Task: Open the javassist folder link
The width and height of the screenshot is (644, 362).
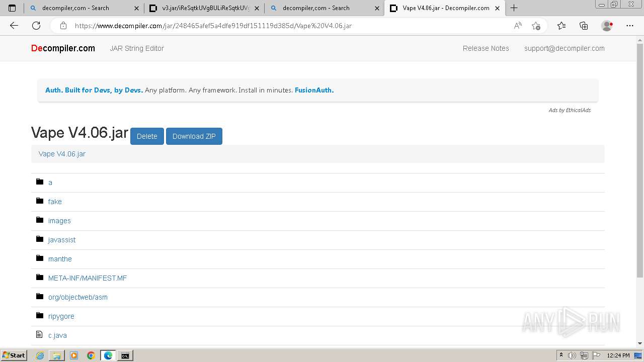Action: pos(62,240)
